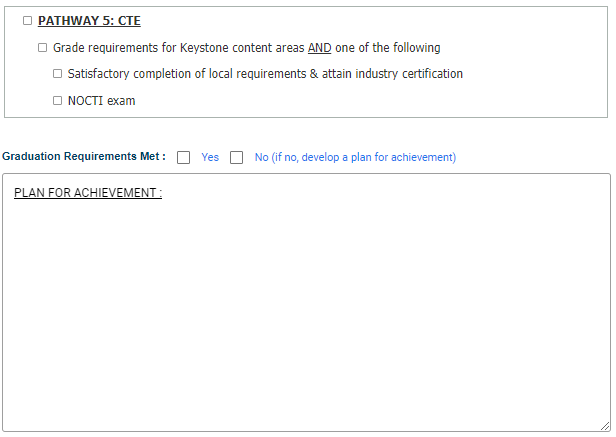Viewport: 616px width, 437px height.
Task: Check the PATHWAY 5: CTE checkbox
Action: (28, 21)
